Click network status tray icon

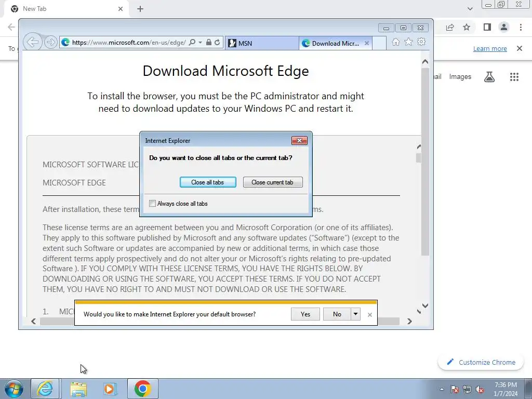467,389
